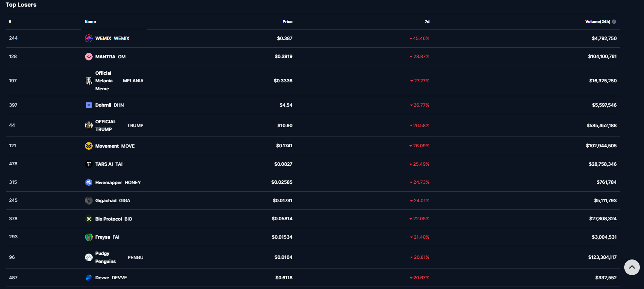644x289 pixels.
Task: Open the Official Melania Meme link
Action: click(x=104, y=81)
